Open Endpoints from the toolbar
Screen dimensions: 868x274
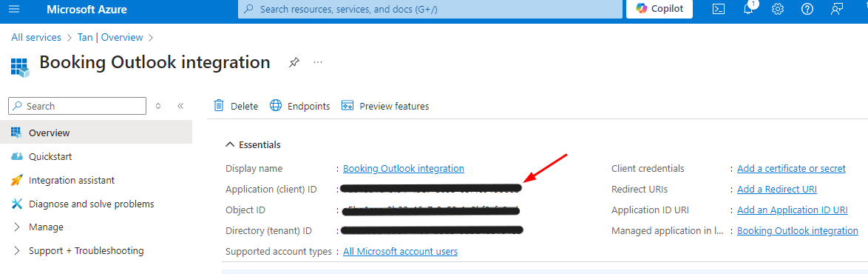point(299,106)
